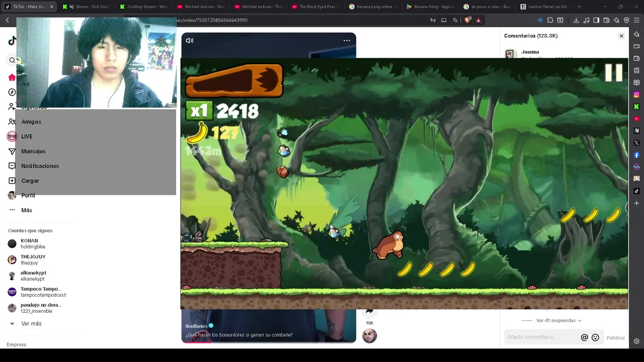
Task: Open the video three-dot options menu
Action: point(347,40)
